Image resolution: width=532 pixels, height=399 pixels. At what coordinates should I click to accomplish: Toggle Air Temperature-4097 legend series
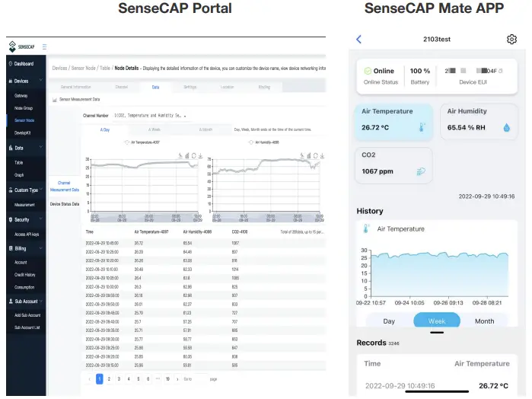point(142,142)
